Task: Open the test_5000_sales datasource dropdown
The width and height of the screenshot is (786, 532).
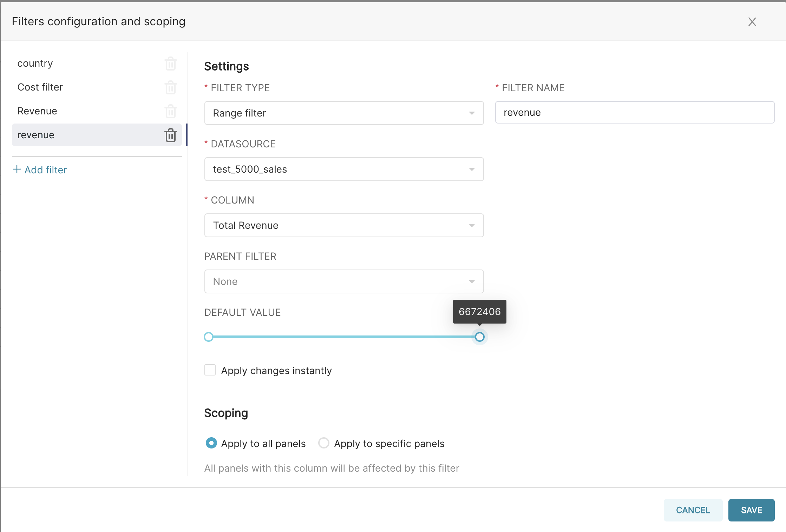Action: 343,169
